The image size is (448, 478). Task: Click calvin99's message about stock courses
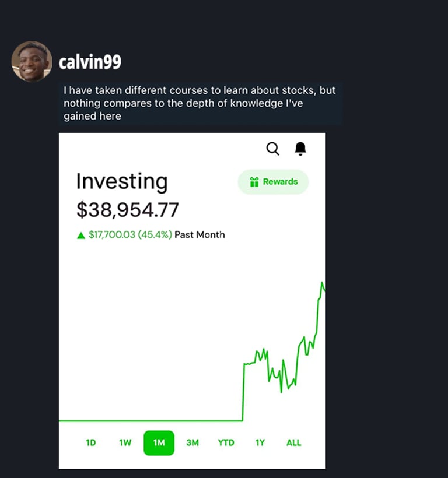coord(199,103)
